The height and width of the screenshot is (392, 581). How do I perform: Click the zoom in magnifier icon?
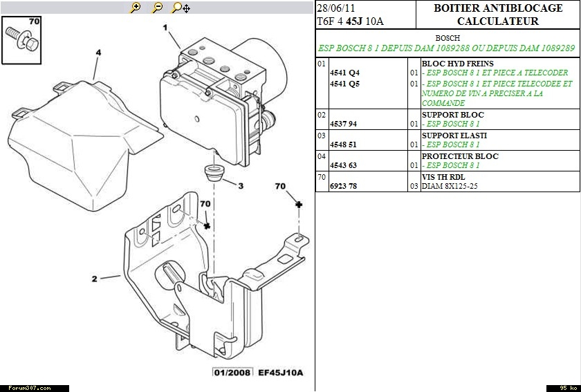click(x=136, y=8)
